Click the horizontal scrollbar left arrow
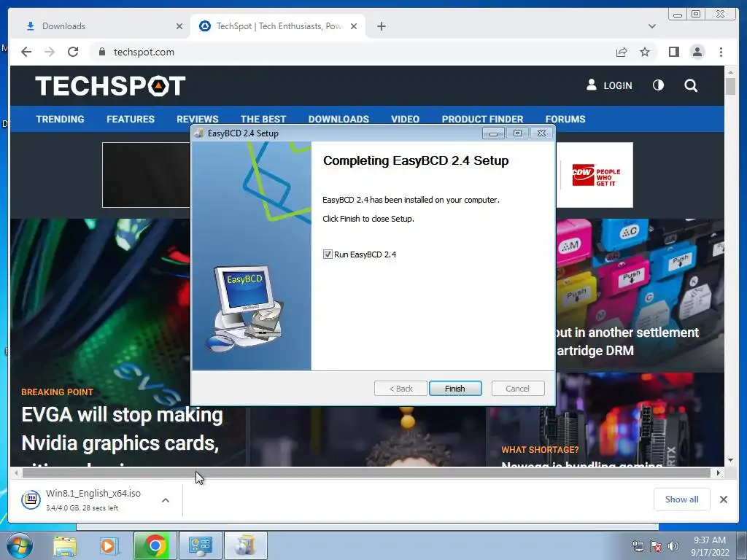Viewport: 747px width, 560px height. click(x=16, y=472)
